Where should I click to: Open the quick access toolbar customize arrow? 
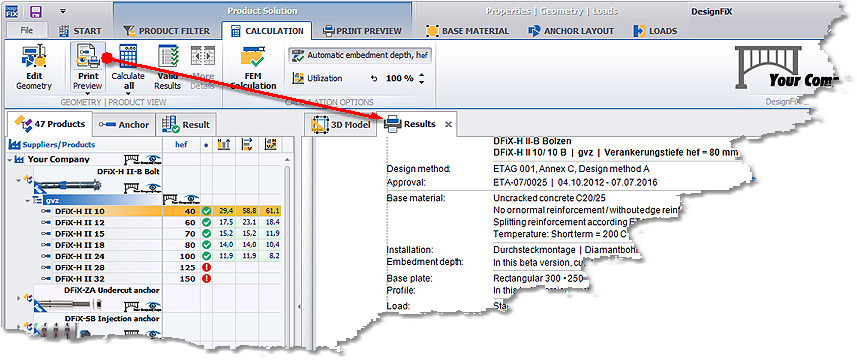tap(63, 11)
